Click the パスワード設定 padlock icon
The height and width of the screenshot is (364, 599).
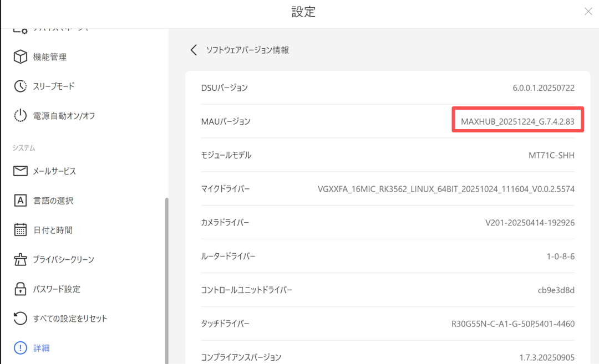21,289
